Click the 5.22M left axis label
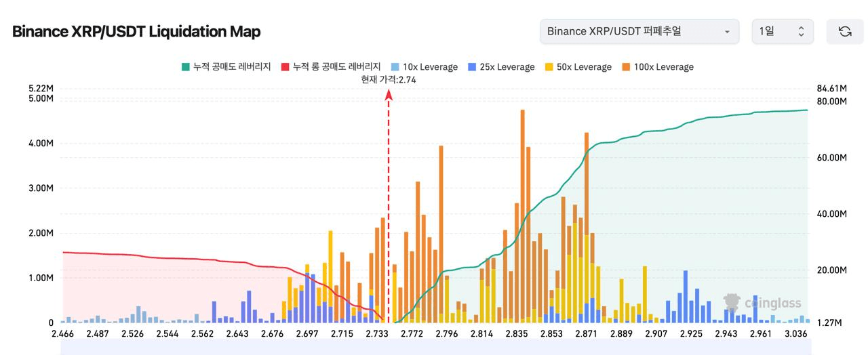This screenshot has height=355, width=868. tap(41, 89)
